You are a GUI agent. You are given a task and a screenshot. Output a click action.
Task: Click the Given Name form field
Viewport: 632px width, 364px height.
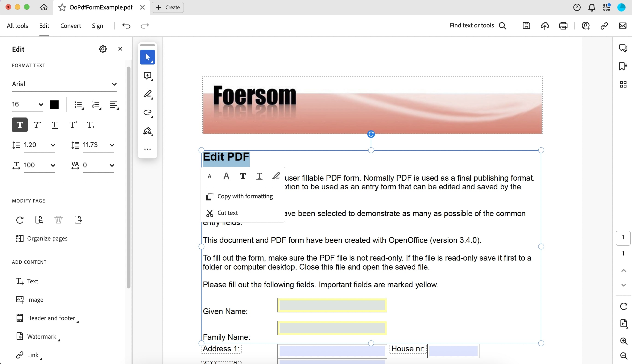(332, 305)
